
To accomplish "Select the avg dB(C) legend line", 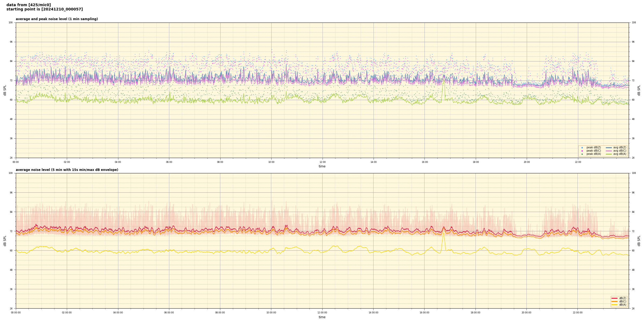I will pos(609,151).
